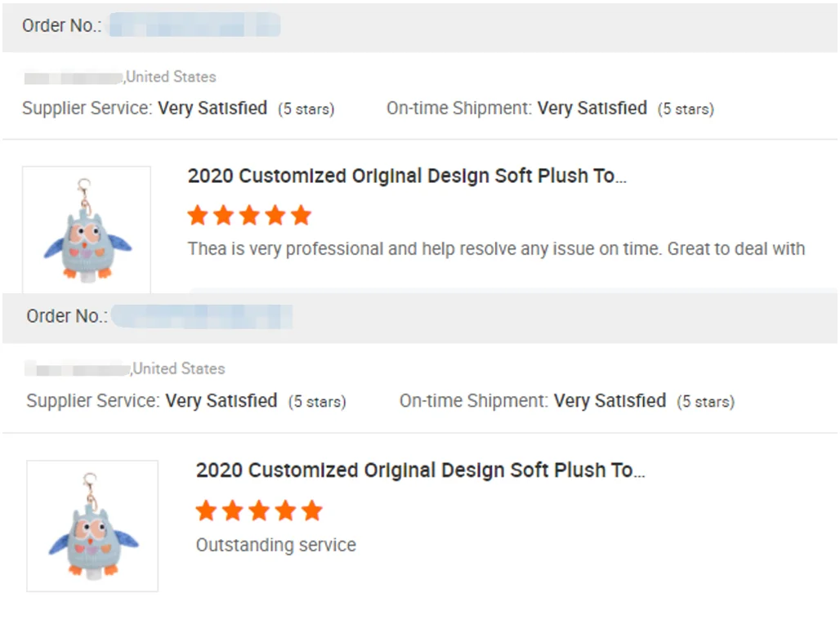Viewport: 840px width, 620px height.
Task: Click first star above 'Outstanding service' comment
Action: tap(206, 511)
